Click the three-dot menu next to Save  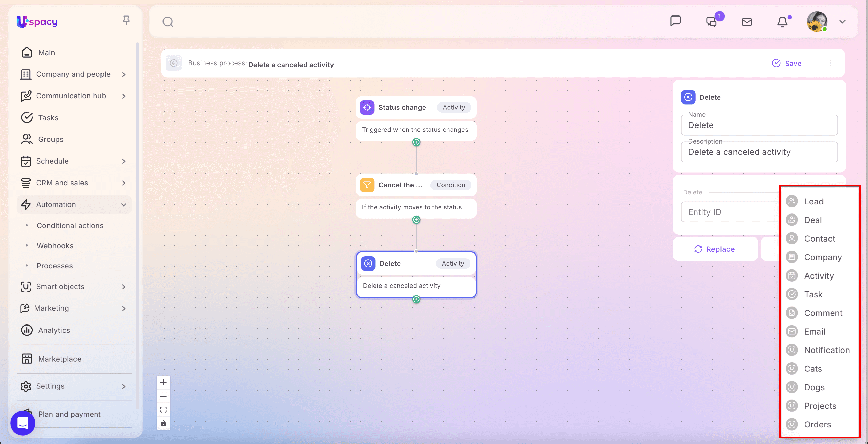[x=830, y=63]
